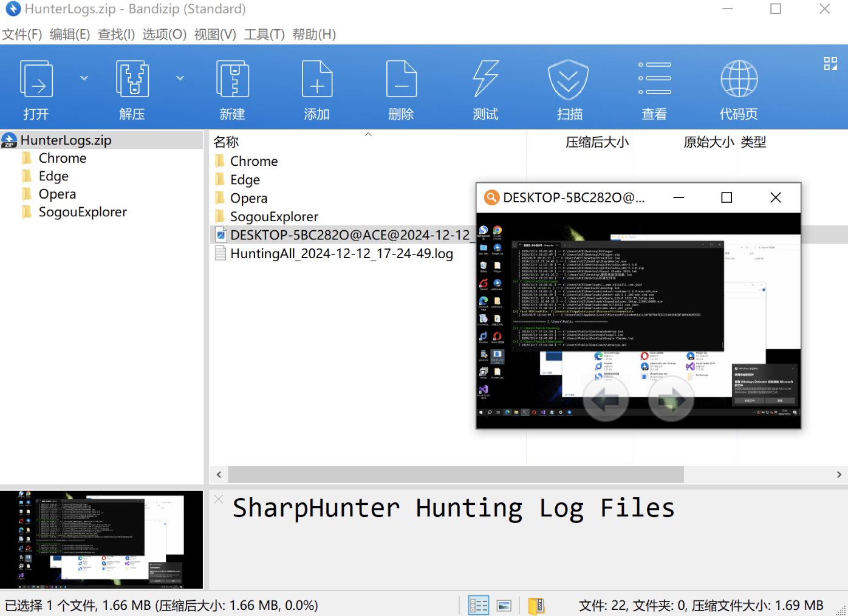The width and height of the screenshot is (848, 616).
Task: Click the Open (打开) toolbar icon
Action: tap(36, 79)
